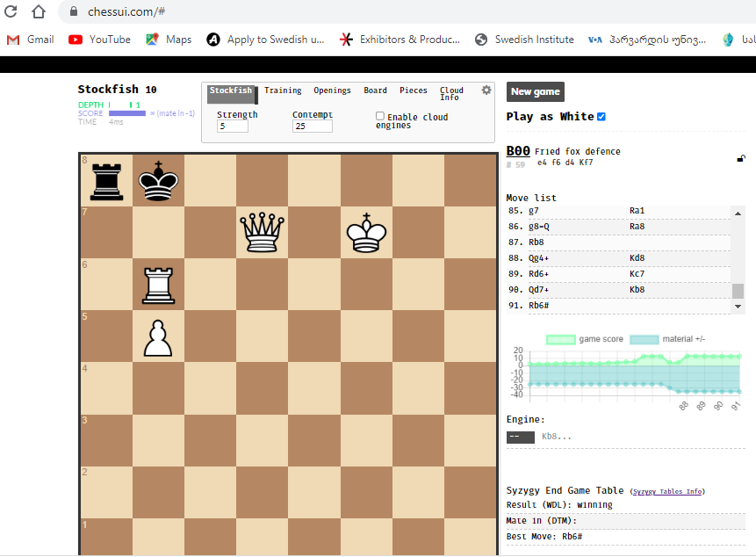Select the white queen on d7

click(x=263, y=233)
